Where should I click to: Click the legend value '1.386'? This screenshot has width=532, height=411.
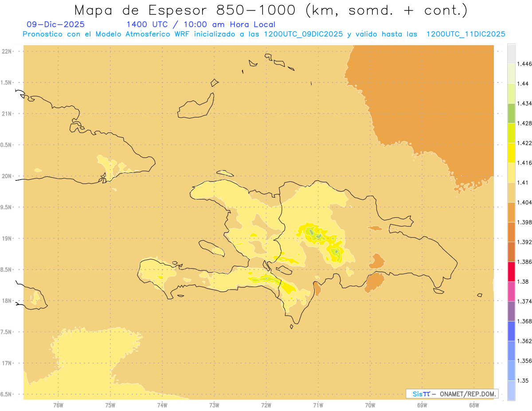524,262
